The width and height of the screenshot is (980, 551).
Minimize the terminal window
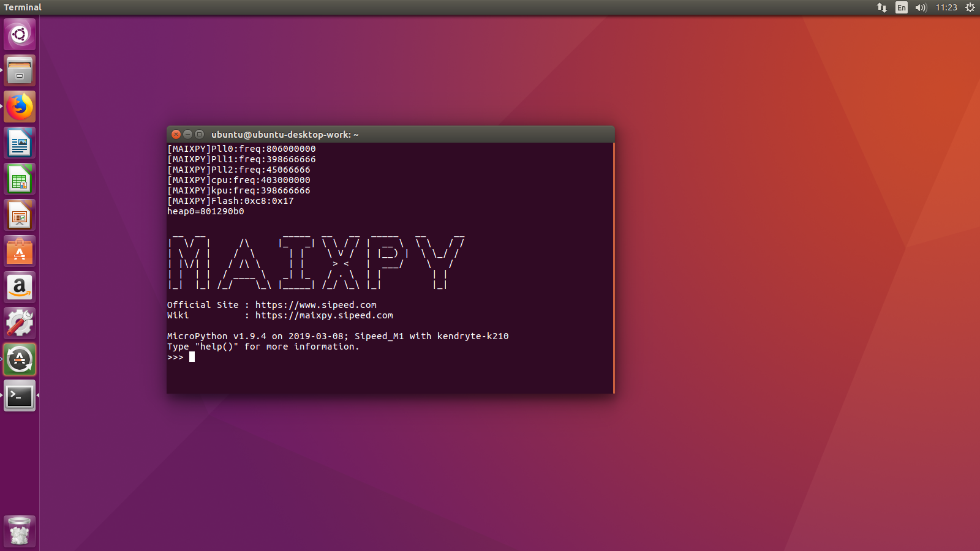point(188,134)
